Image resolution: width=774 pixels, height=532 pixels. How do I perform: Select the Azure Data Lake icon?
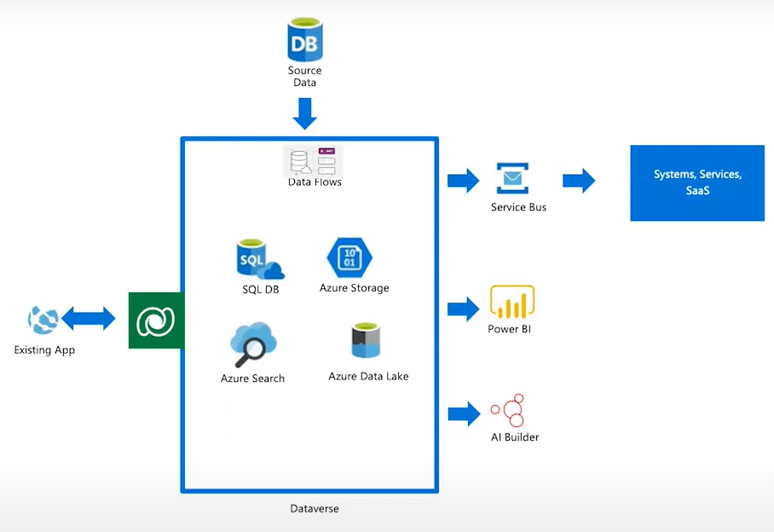point(366,340)
